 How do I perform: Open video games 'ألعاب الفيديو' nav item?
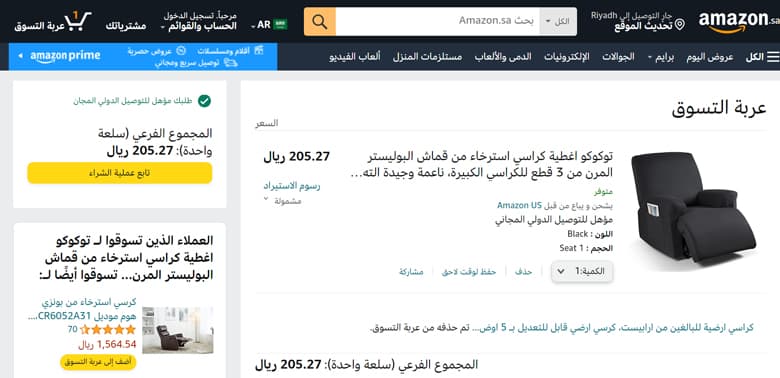pos(355,57)
